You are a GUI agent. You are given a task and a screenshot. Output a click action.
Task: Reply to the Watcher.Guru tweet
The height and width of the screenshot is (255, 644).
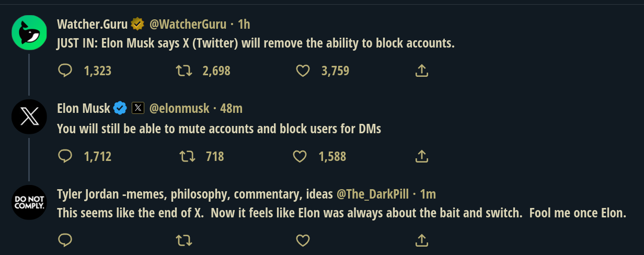65,71
